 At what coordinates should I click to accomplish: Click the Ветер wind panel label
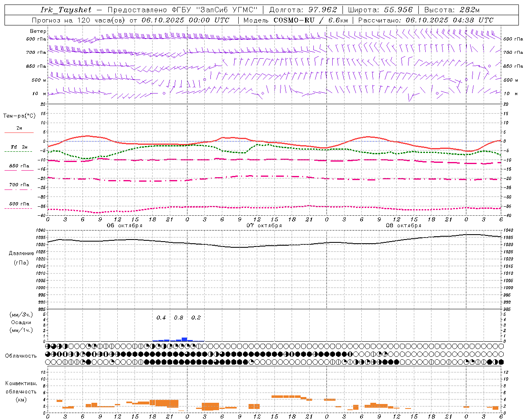38,31
